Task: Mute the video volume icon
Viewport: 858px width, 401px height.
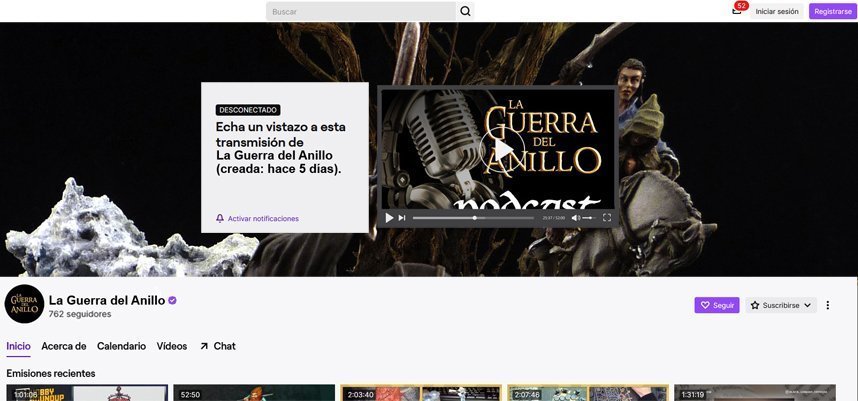Action: tap(576, 218)
